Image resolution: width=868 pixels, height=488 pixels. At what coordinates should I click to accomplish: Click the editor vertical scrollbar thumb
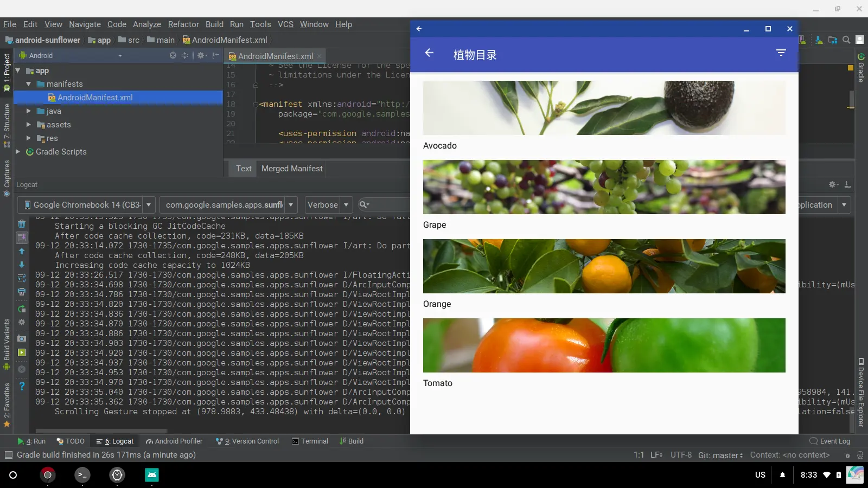851,99
